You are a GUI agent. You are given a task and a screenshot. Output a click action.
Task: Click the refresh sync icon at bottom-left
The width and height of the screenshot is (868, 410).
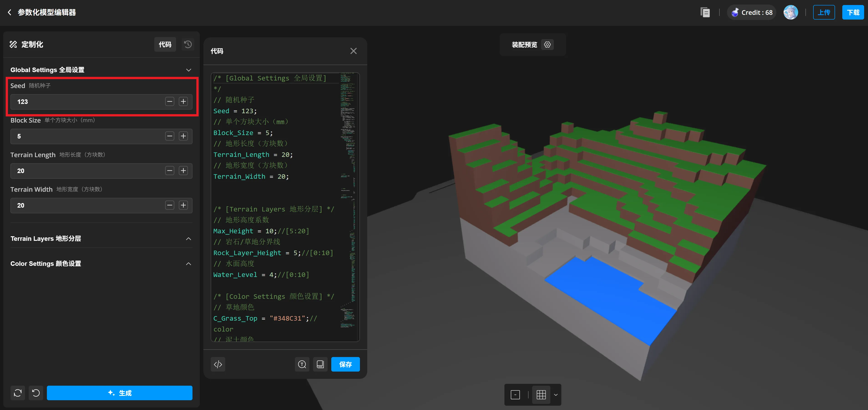coord(18,393)
